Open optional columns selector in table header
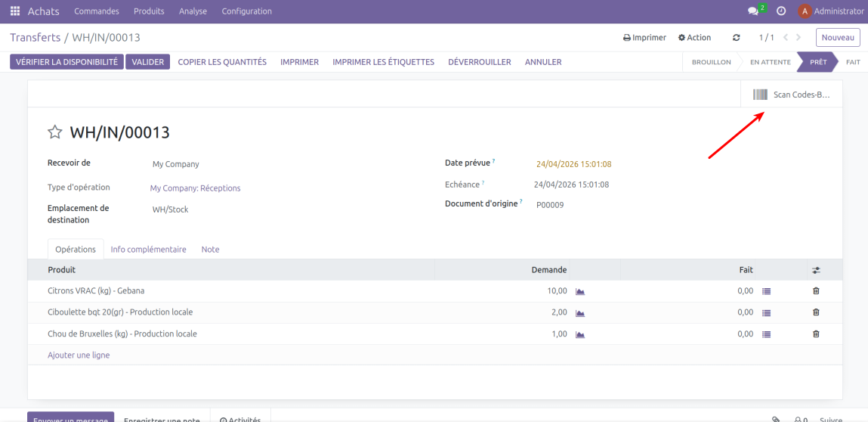The image size is (868, 422). click(x=816, y=270)
